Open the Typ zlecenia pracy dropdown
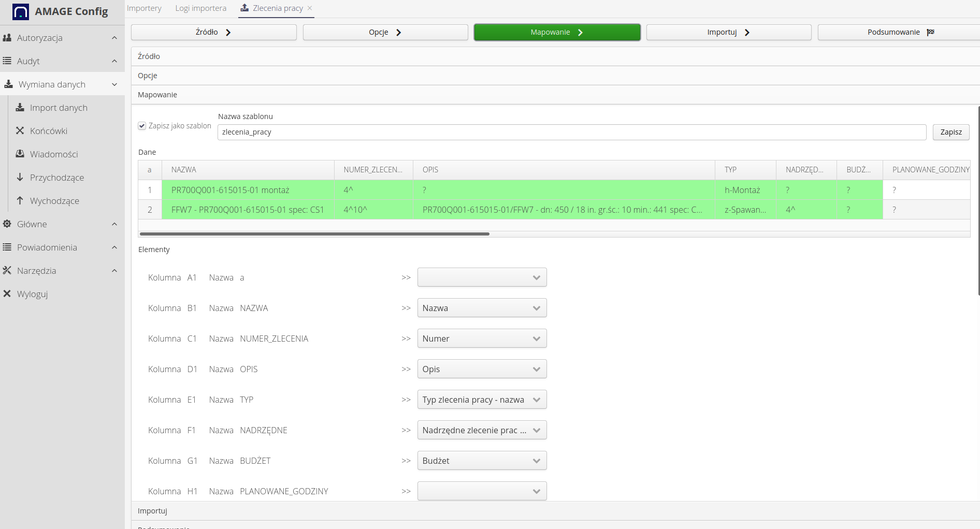The width and height of the screenshot is (980, 529). 482,400
